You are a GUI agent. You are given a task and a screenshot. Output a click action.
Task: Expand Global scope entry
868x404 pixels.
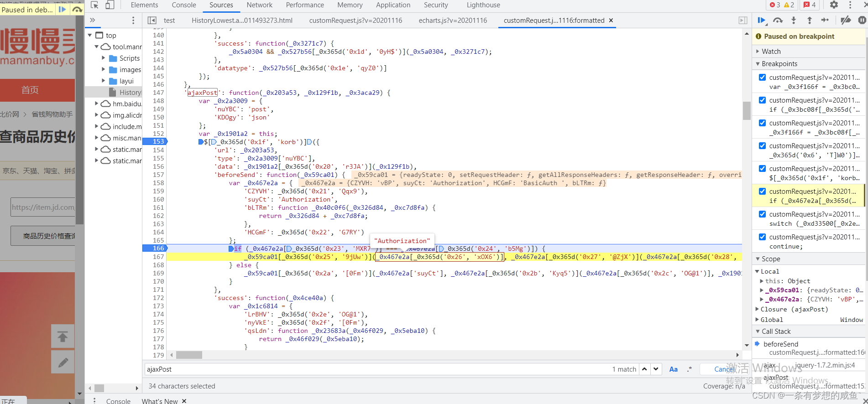(x=758, y=320)
